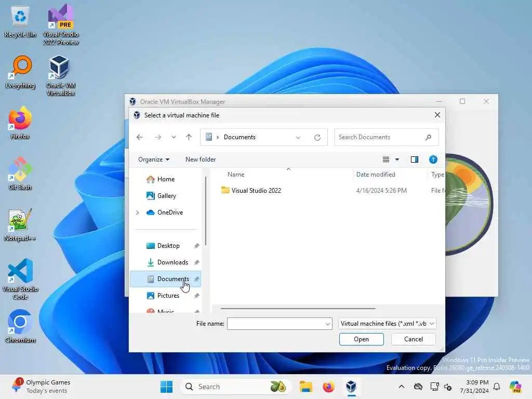Open Visual Studio 2022 Preview shortcut
532x399 pixels.
tap(61, 24)
